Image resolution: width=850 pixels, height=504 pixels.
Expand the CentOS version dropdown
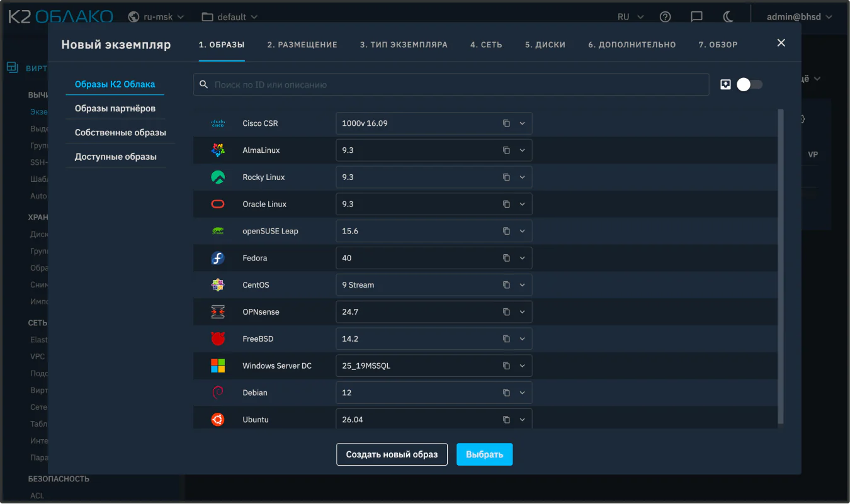click(x=522, y=285)
